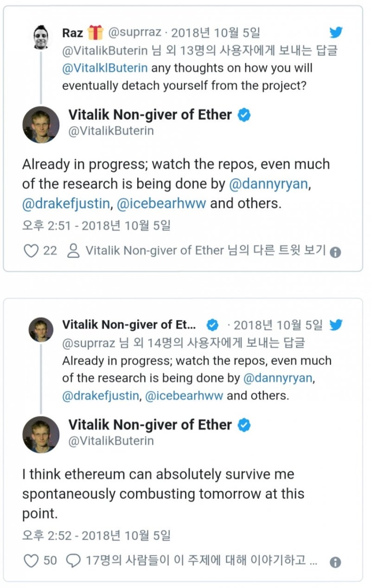The height and width of the screenshot is (588, 371).
Task: Open Vitalik's avatar on the bottom tweet
Action: (41, 434)
